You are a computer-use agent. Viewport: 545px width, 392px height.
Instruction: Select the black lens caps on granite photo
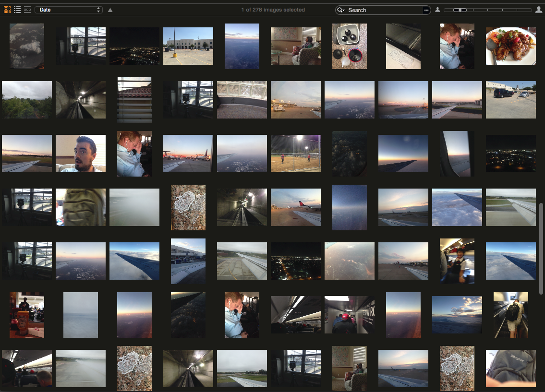pos(350,46)
